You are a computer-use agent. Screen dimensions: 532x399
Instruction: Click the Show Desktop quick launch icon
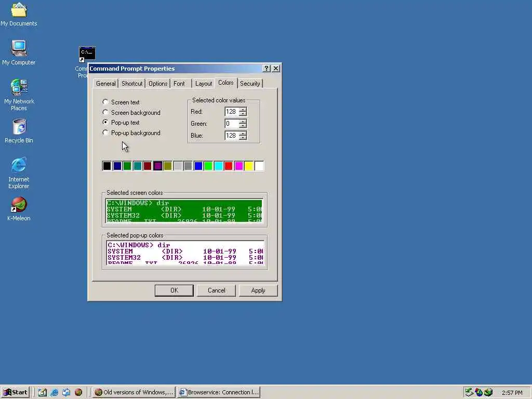coord(43,392)
